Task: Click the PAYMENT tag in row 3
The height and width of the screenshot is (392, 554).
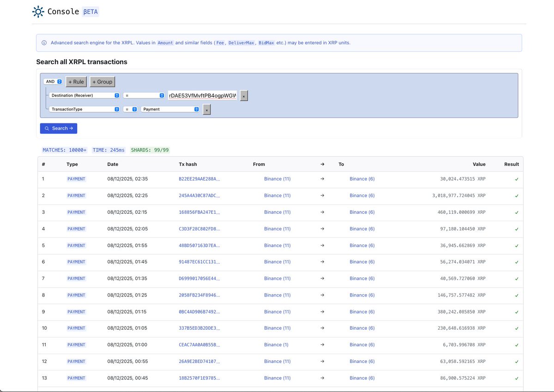Action: [76, 212]
